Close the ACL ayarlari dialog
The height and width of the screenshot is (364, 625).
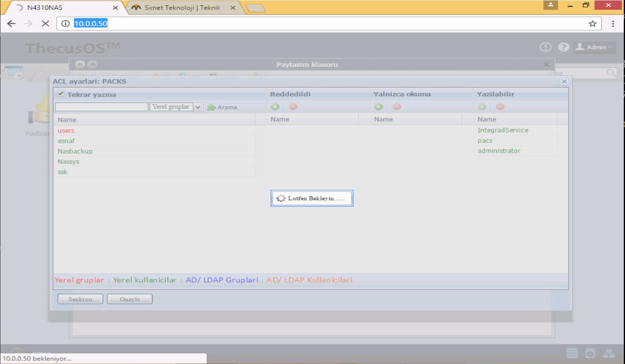tap(564, 81)
